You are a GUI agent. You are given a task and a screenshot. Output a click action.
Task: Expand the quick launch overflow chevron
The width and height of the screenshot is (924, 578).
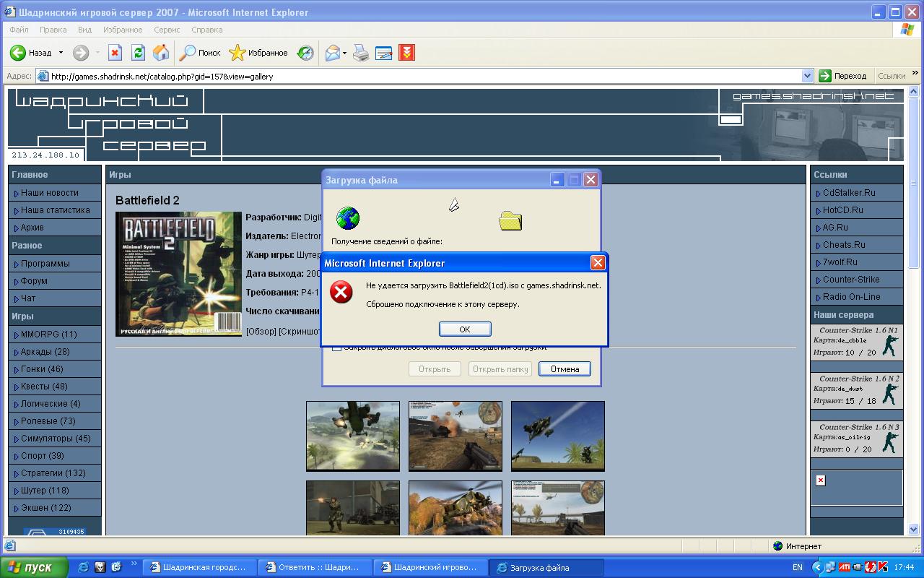click(134, 564)
